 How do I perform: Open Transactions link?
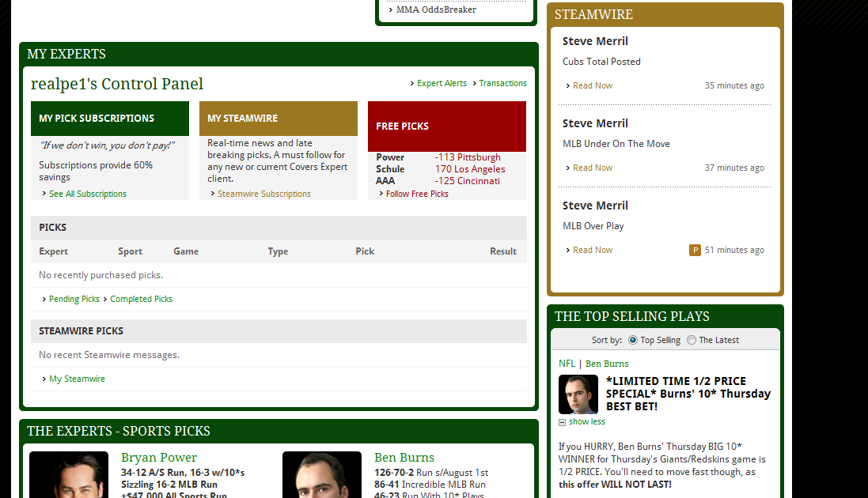pyautogui.click(x=502, y=83)
